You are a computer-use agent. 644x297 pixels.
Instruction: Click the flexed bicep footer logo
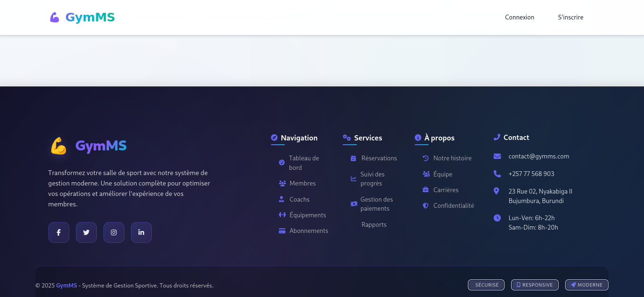pos(59,146)
